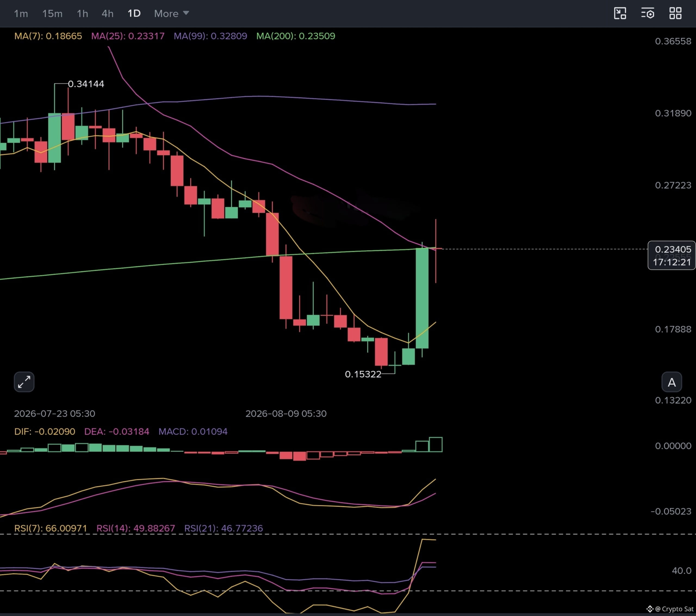This screenshot has height=616, width=696.
Task: Click the 2026-08-09 05:30 date label
Action: tap(286, 413)
